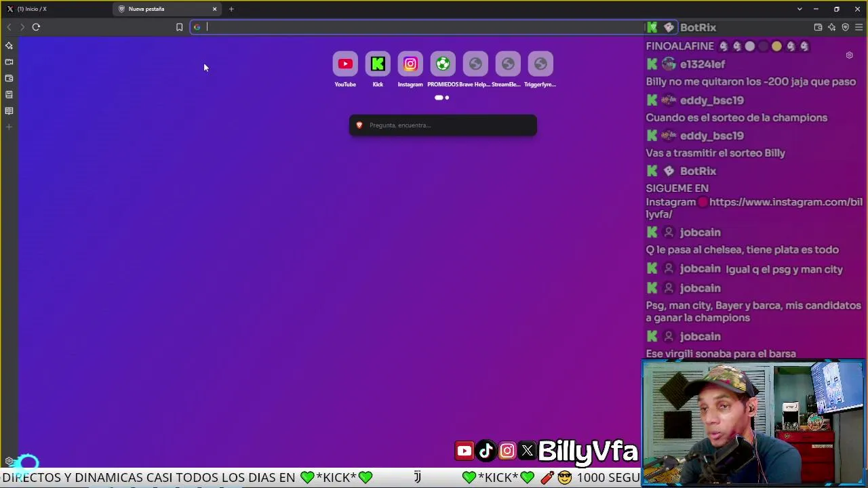The height and width of the screenshot is (488, 868).
Task: Show the second page of top sites
Action: click(447, 98)
